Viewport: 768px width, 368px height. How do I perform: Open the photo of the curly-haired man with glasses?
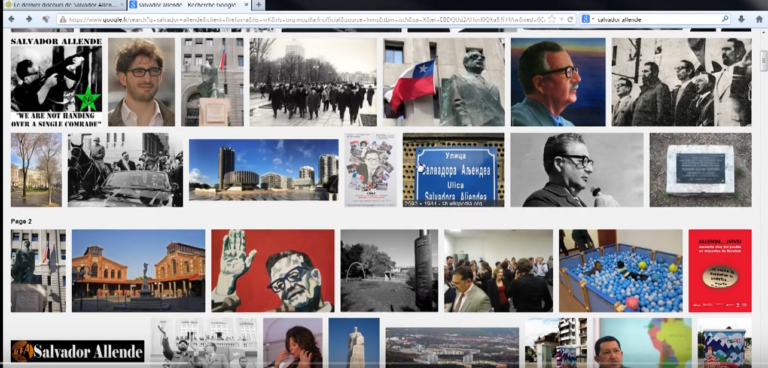click(142, 82)
